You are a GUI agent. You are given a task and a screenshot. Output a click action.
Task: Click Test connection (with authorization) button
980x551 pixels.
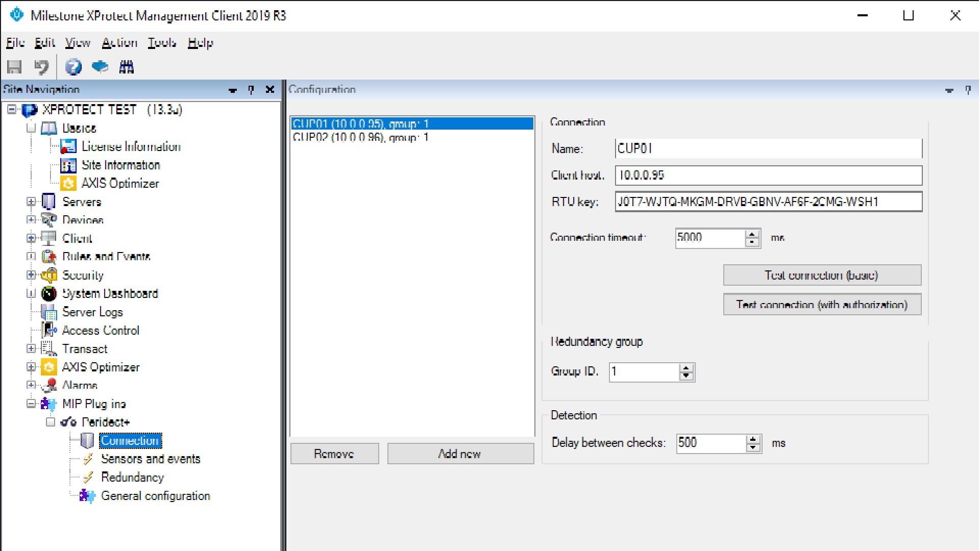[822, 305]
